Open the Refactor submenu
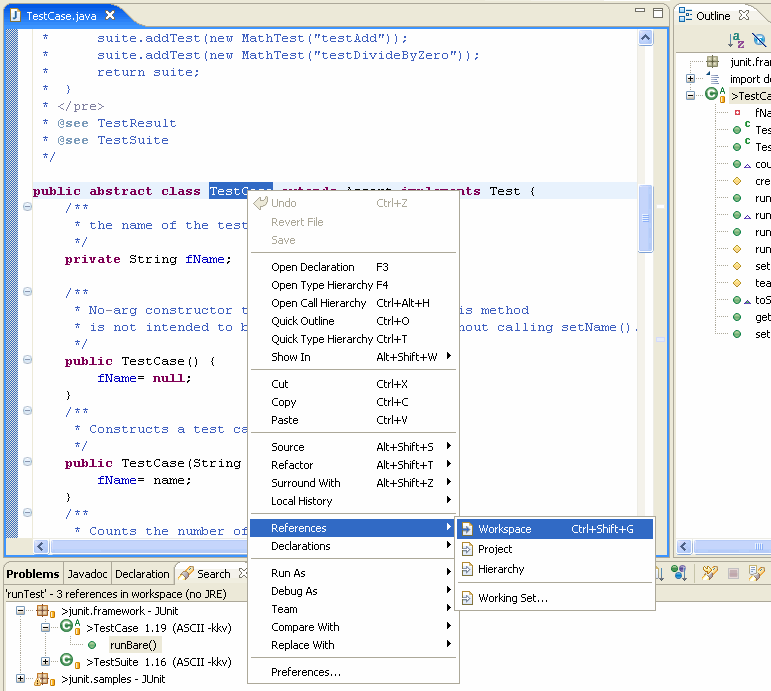This screenshot has height=691, width=771. click(353, 465)
